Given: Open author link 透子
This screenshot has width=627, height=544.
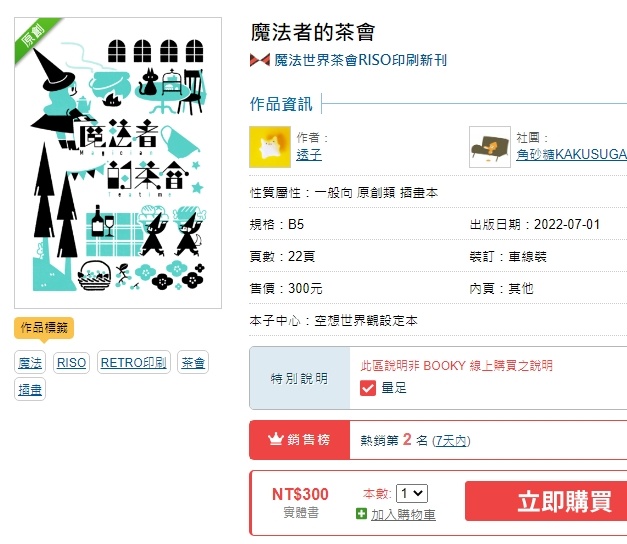Looking at the screenshot, I should pos(309,154).
